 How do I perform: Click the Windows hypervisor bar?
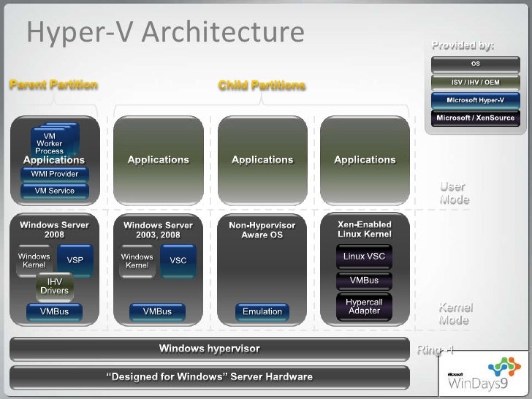point(210,349)
